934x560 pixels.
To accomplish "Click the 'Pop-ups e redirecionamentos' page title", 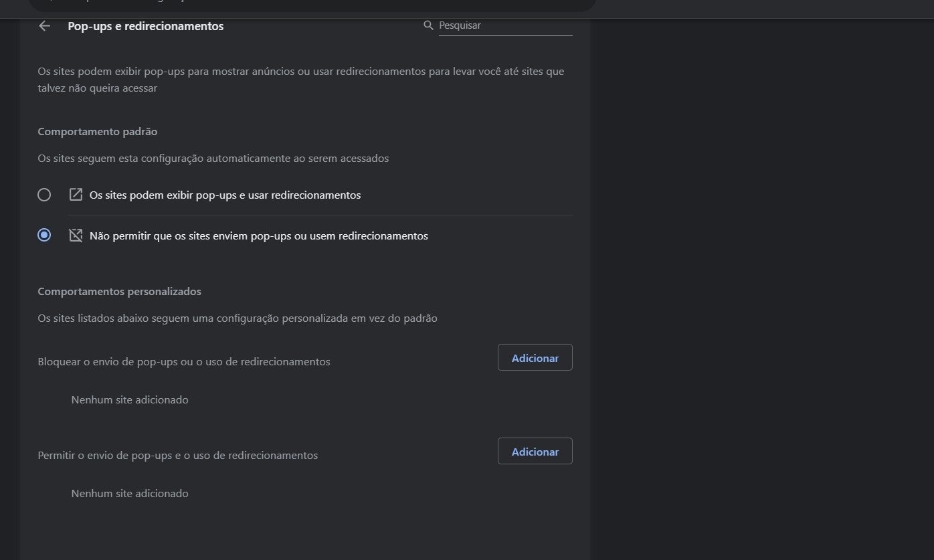I will [x=146, y=26].
